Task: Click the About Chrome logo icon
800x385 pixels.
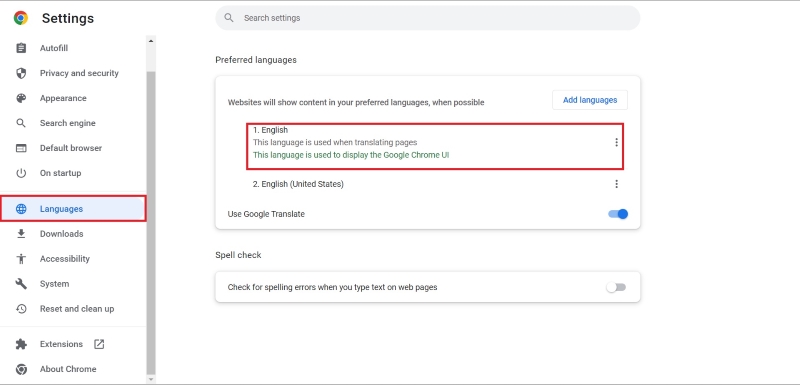Action: (x=21, y=369)
